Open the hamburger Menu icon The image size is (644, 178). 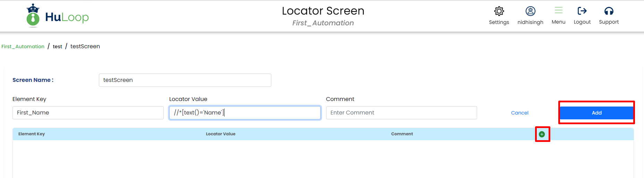(558, 11)
